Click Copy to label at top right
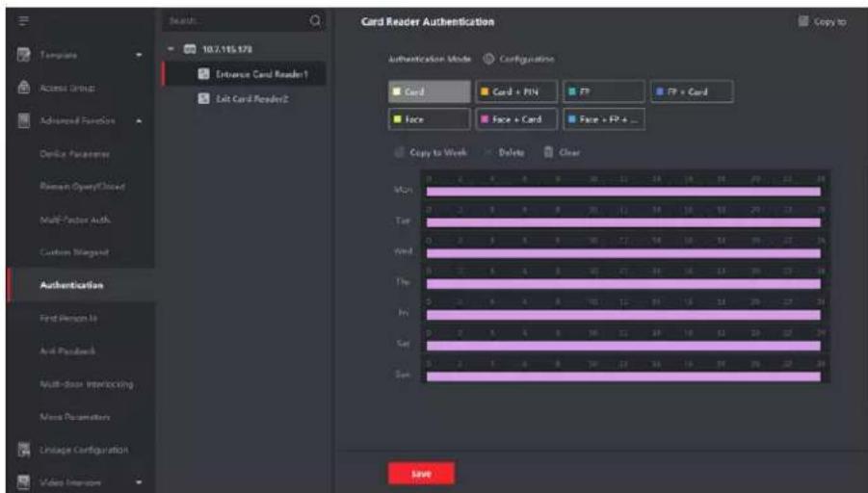This screenshot has height=493, width=868. point(829,21)
